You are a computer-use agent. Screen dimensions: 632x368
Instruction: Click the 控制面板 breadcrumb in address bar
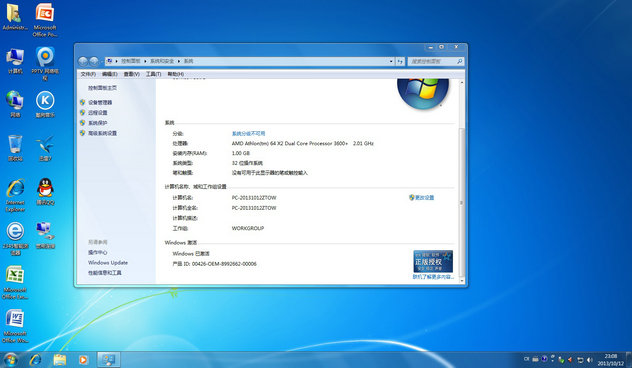(131, 61)
